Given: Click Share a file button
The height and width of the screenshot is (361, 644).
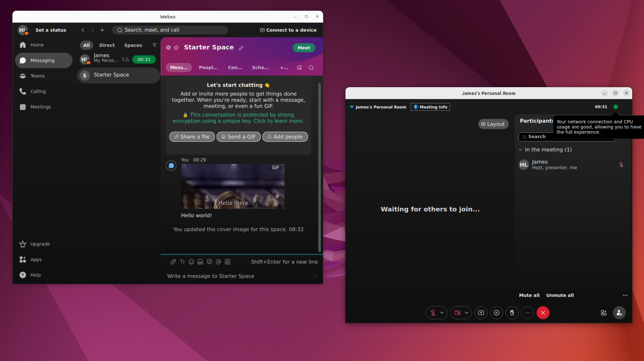Looking at the screenshot, I should [192, 137].
